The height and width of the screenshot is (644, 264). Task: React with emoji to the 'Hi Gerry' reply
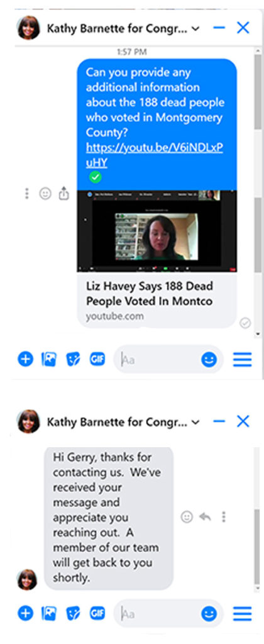tap(187, 517)
